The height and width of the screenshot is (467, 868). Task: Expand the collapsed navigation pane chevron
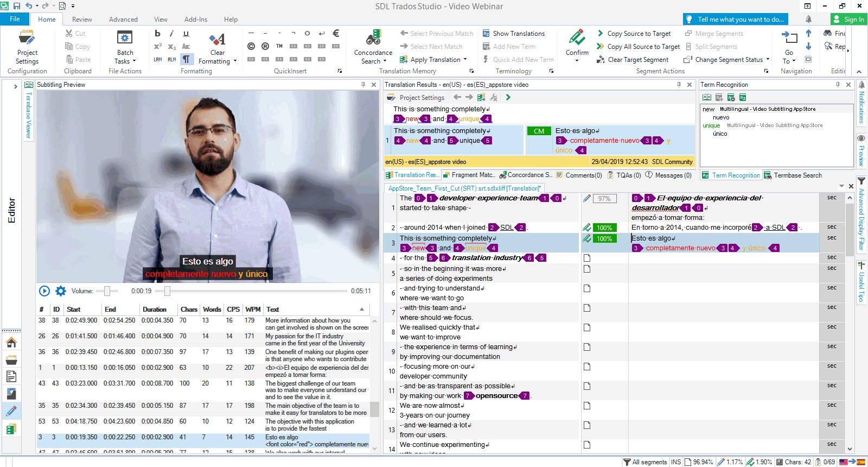15,86
